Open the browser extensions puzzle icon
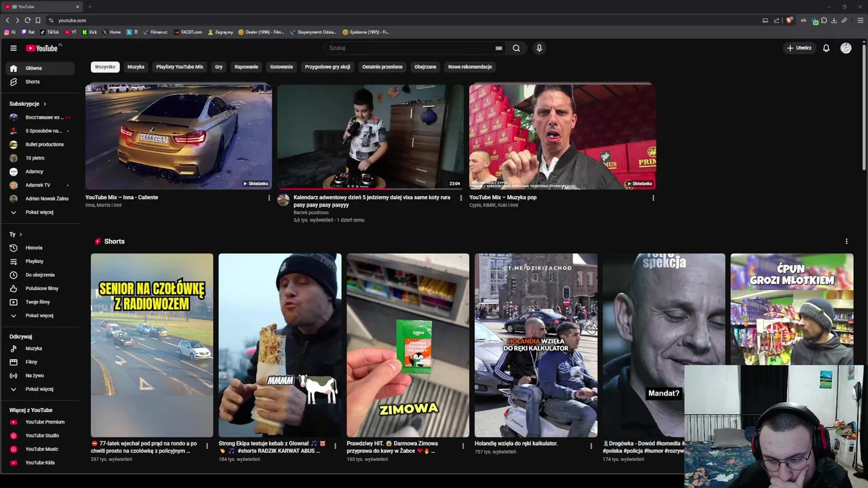The width and height of the screenshot is (868, 488). click(824, 20)
